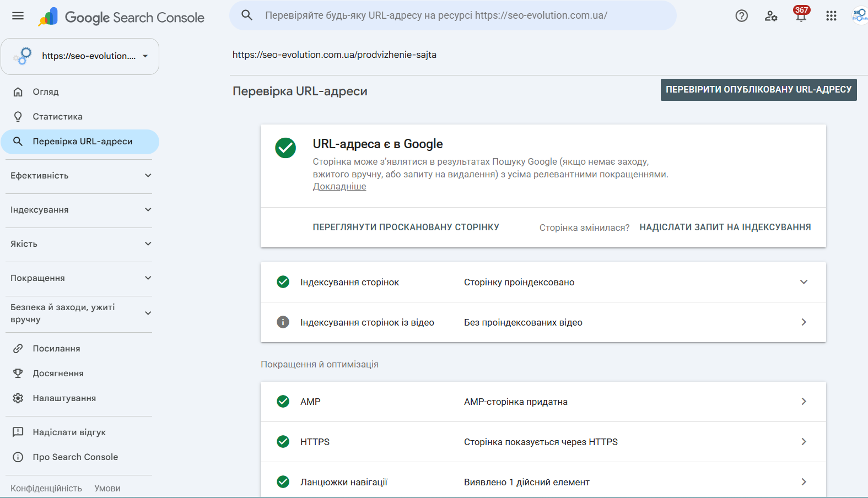Click the home icon beside Огляд
Image resolution: width=868 pixels, height=498 pixels.
(x=18, y=92)
